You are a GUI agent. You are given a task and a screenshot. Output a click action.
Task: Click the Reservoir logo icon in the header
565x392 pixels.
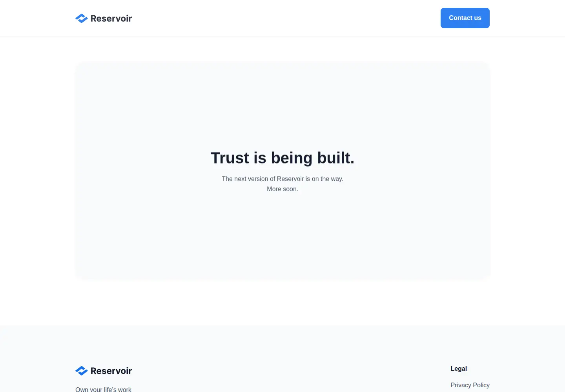pyautogui.click(x=82, y=18)
